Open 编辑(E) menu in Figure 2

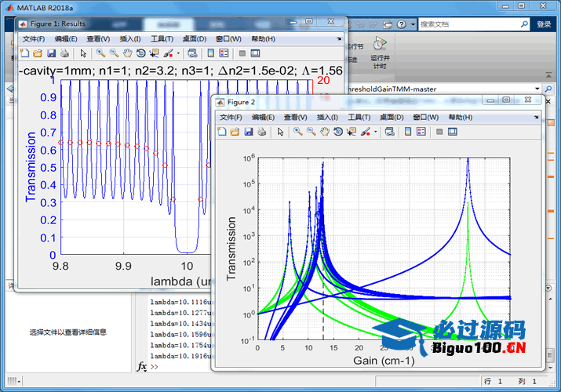click(263, 117)
